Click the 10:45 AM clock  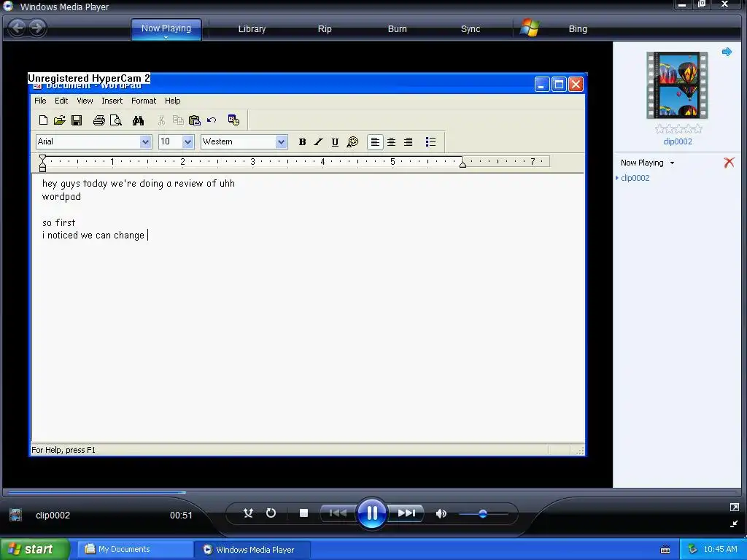(720, 550)
